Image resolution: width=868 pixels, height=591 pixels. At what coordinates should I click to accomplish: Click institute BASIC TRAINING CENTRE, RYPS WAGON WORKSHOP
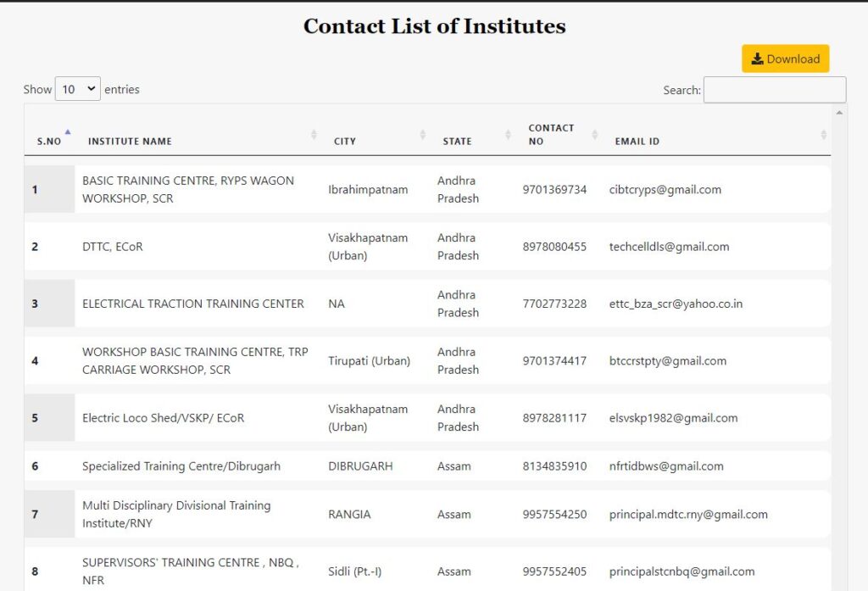[188, 189]
